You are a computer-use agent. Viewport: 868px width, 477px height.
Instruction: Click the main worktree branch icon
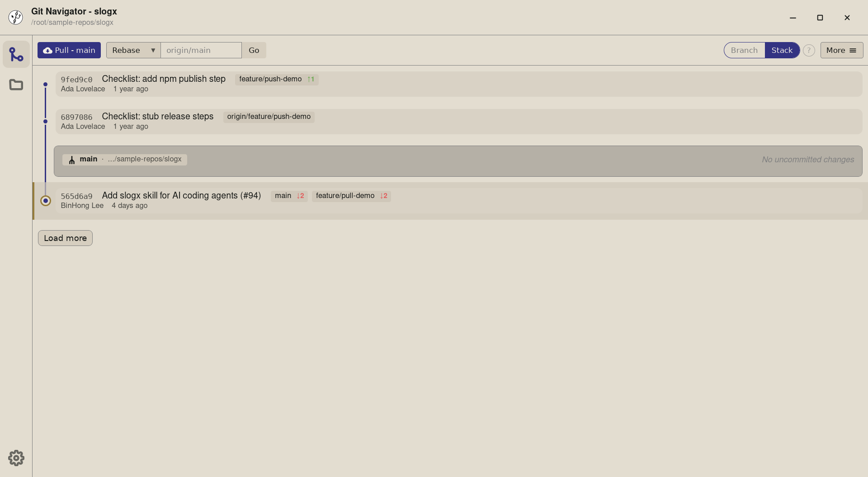pos(72,160)
